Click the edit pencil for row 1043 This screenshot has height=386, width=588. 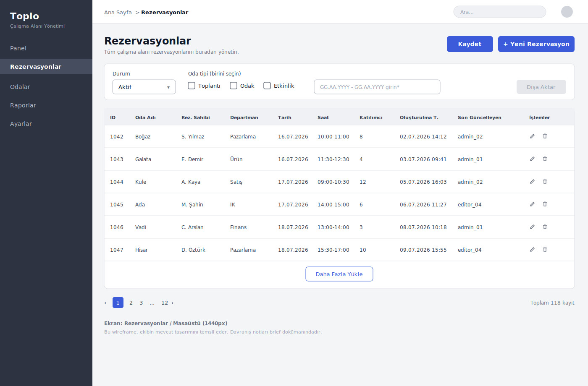coord(532,159)
